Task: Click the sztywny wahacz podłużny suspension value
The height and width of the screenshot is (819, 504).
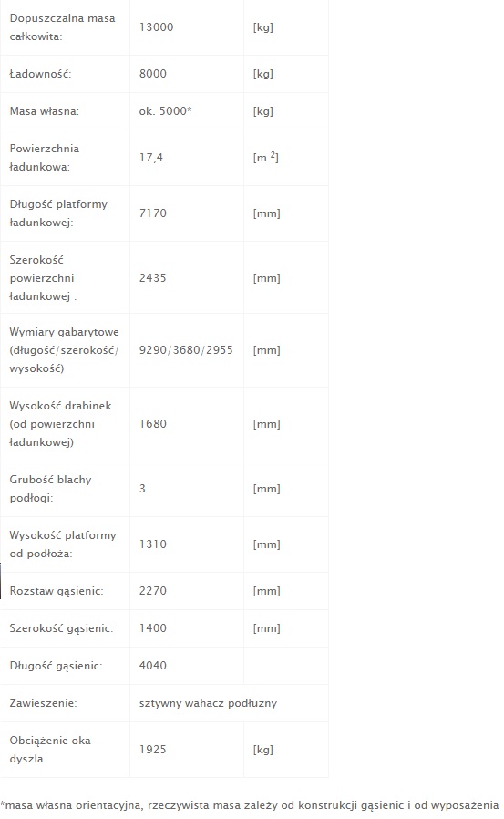Action: point(208,703)
